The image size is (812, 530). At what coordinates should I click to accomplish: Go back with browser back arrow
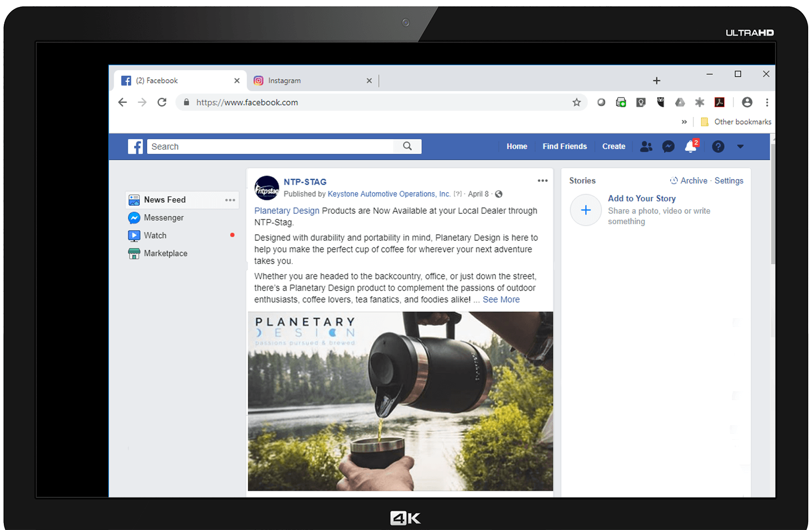[x=122, y=102]
